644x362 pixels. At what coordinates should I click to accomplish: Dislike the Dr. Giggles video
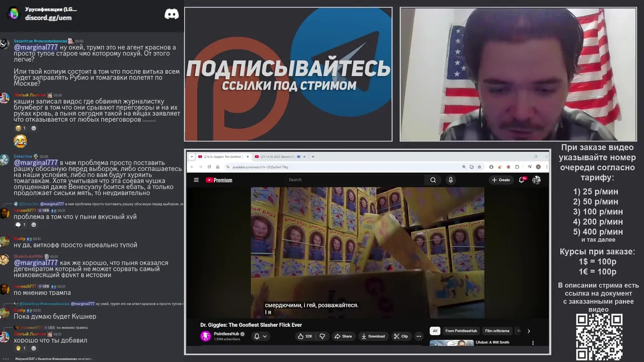pos(323,336)
